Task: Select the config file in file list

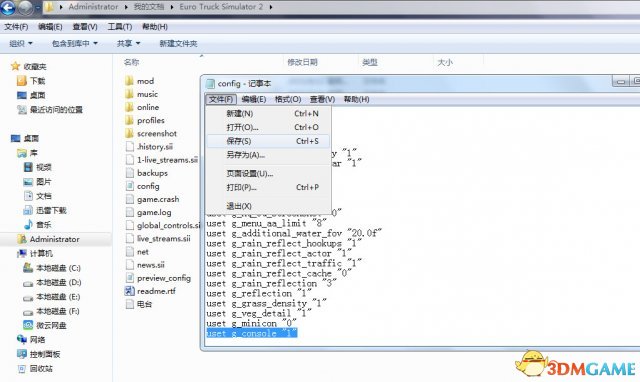Action: (148, 186)
